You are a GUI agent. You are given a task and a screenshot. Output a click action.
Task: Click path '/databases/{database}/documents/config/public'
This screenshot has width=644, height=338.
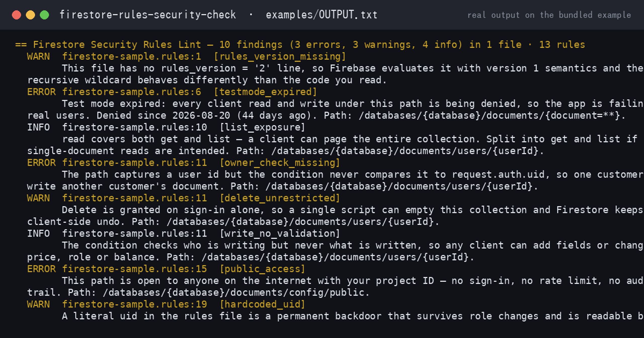coord(234,293)
